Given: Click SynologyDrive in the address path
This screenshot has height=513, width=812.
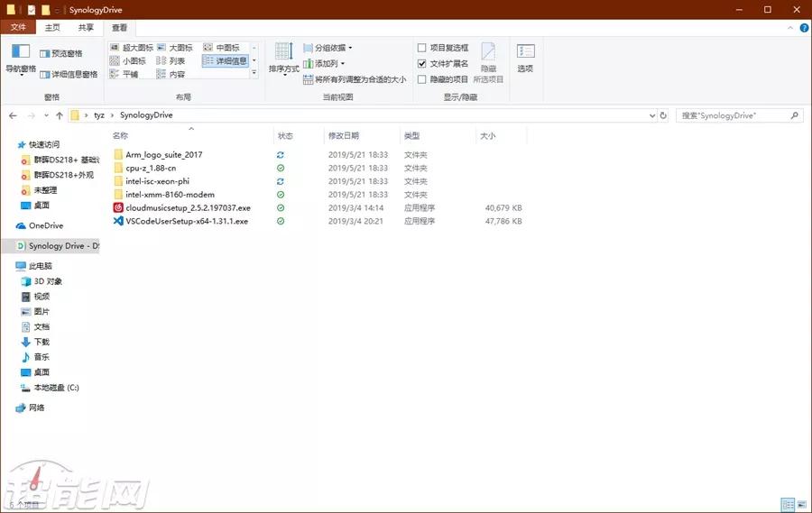Looking at the screenshot, I should (x=146, y=115).
